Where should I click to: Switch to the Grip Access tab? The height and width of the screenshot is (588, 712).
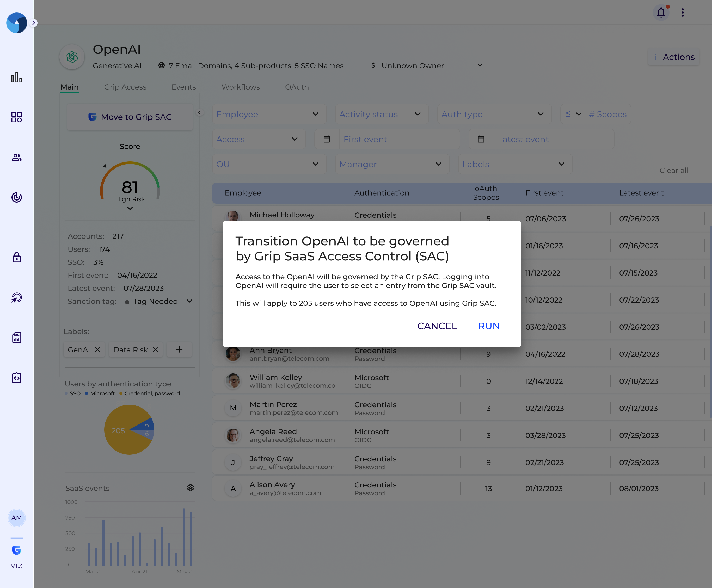[x=125, y=87]
